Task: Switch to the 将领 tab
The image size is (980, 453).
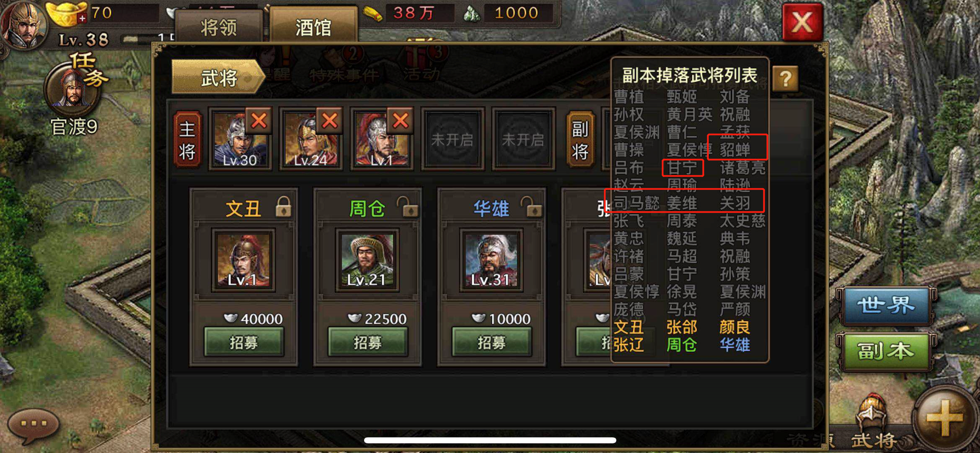Action: pos(219,27)
